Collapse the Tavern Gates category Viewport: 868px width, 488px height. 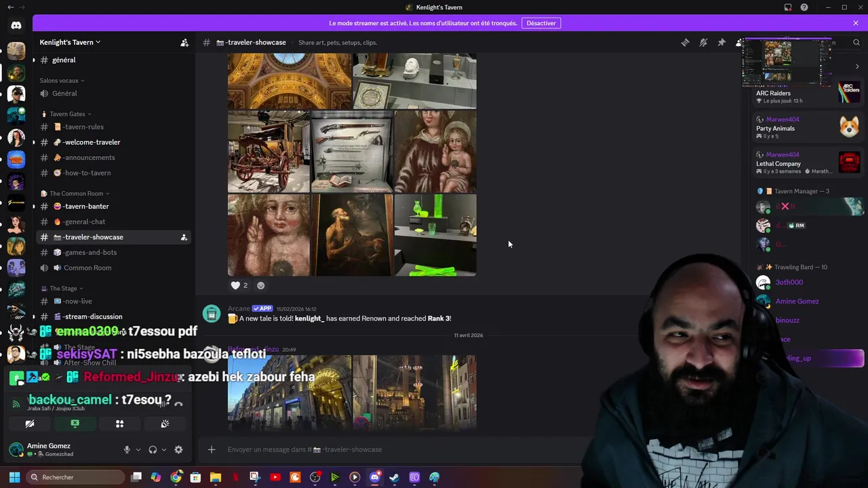[x=66, y=114]
